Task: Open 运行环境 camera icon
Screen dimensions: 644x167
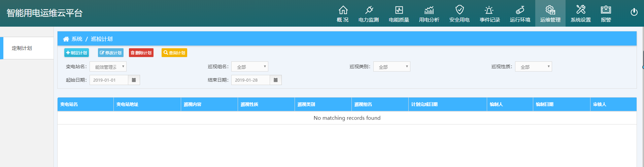Action: click(x=520, y=10)
